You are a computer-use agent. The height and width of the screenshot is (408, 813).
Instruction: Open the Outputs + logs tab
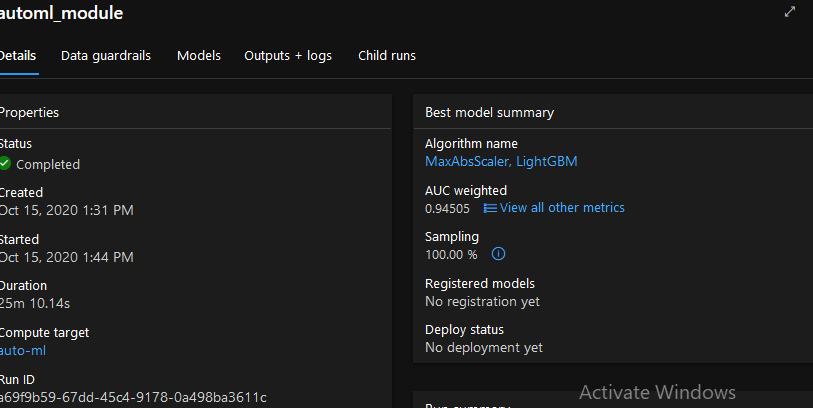pos(288,55)
